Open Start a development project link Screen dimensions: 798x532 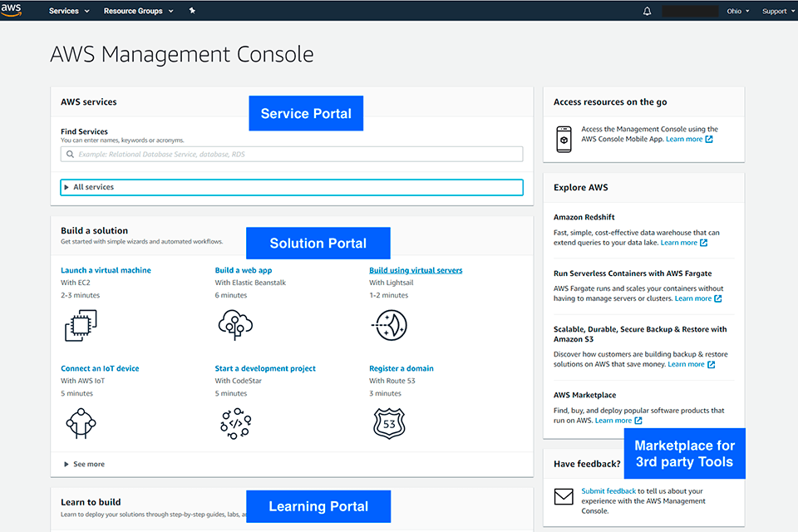click(265, 368)
